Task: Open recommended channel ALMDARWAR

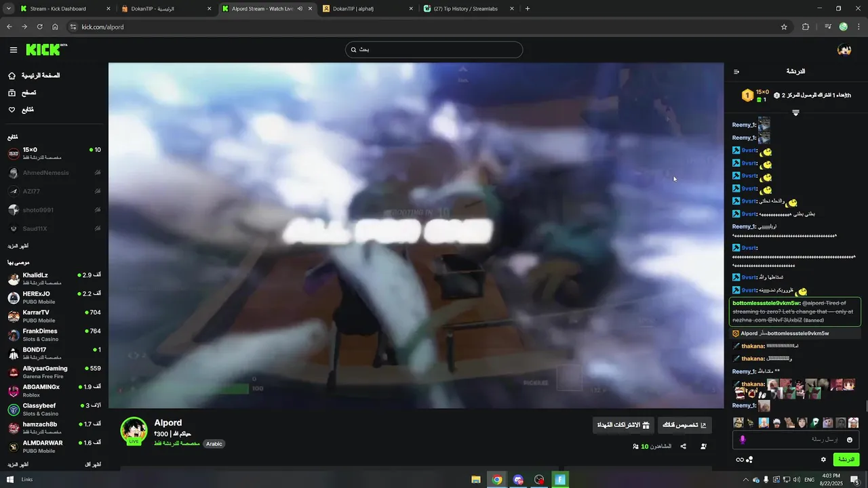Action: 54,447
